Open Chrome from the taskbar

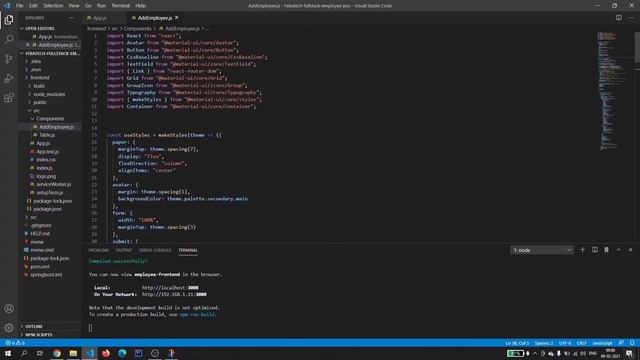point(57,353)
